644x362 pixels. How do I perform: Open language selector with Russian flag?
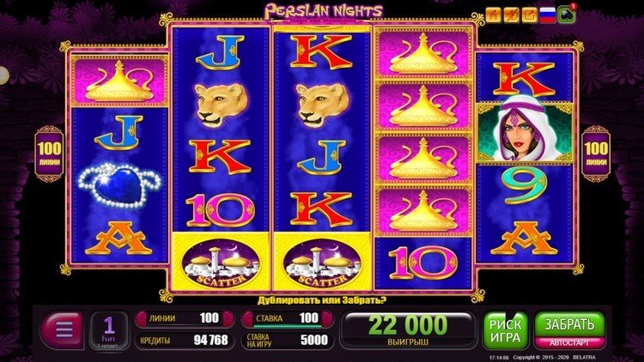[x=548, y=15]
